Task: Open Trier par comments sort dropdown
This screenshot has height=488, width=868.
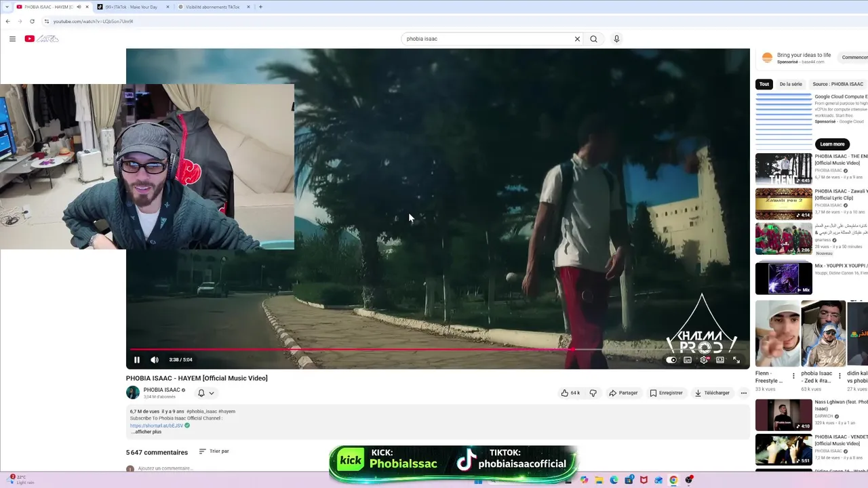Action: coord(214,451)
